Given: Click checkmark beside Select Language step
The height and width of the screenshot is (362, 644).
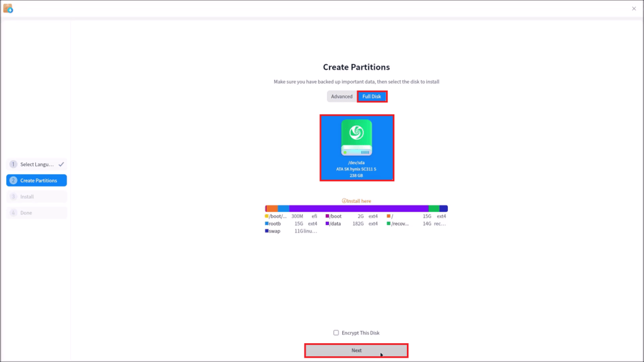Looking at the screenshot, I should [x=61, y=164].
